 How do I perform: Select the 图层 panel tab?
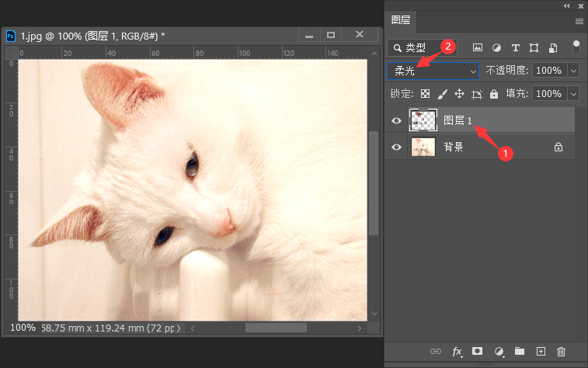click(402, 20)
